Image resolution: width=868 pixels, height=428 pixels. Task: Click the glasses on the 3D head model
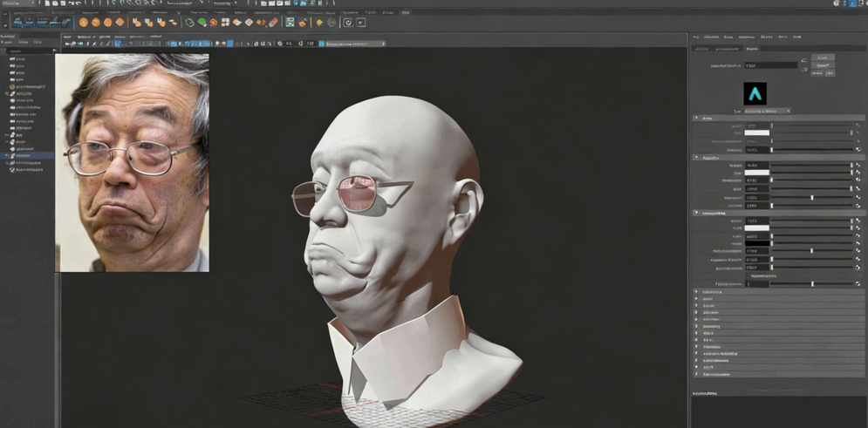point(352,194)
